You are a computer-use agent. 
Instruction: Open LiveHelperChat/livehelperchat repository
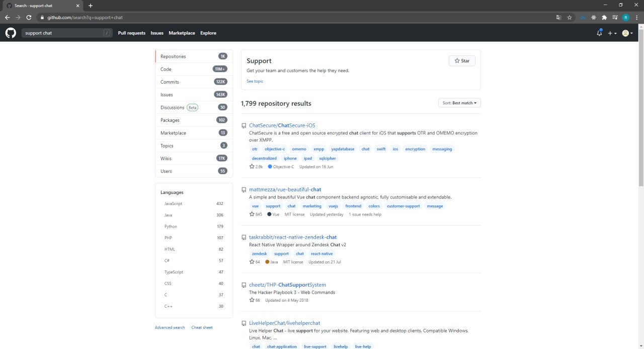tap(284, 323)
